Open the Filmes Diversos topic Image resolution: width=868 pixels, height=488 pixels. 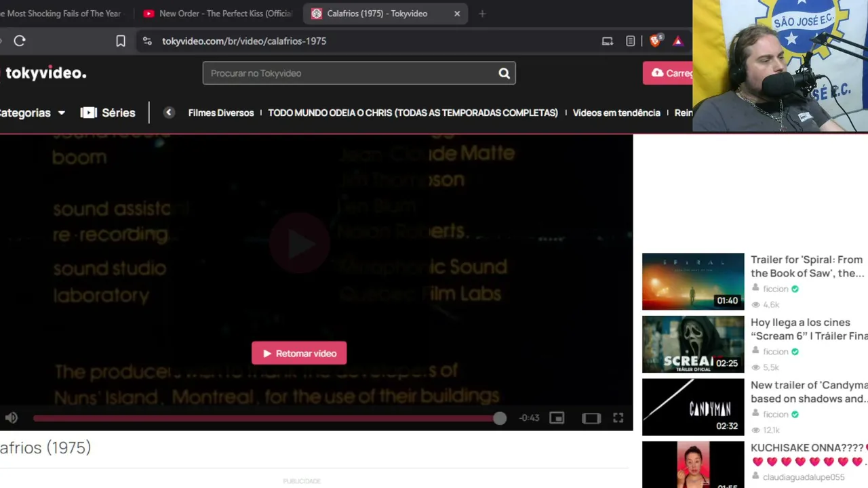(x=221, y=113)
